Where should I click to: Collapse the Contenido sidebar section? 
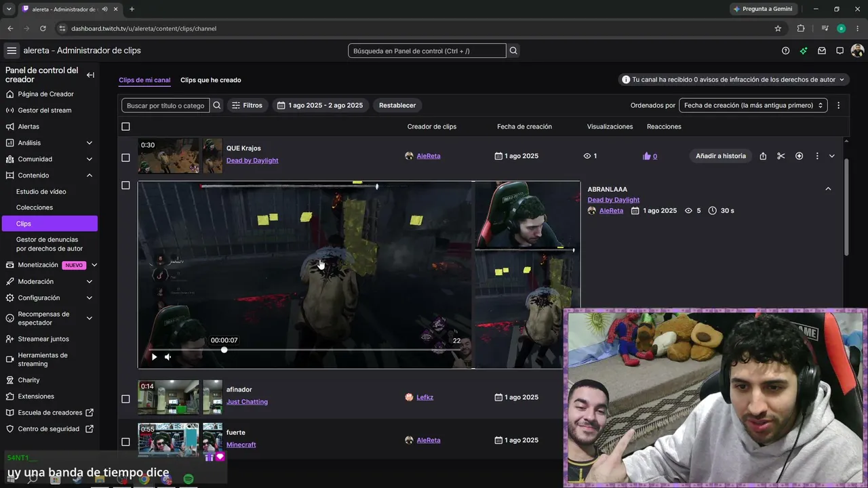tap(90, 176)
